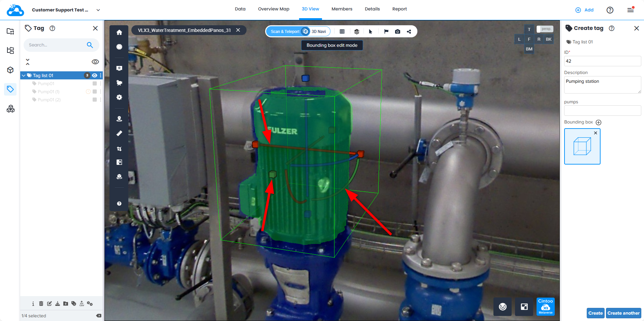Screen dimensions: 644x321
Task: Toggle the persp. projection switch
Action: tap(545, 29)
